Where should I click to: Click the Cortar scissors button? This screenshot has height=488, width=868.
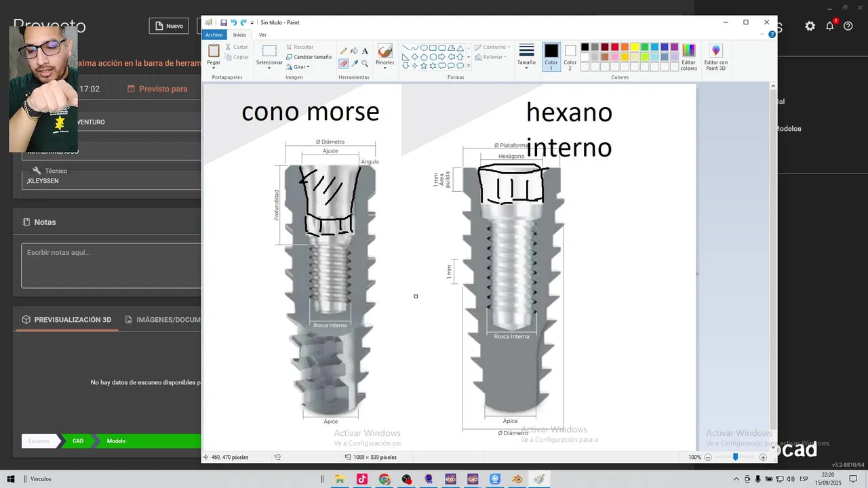click(236, 47)
